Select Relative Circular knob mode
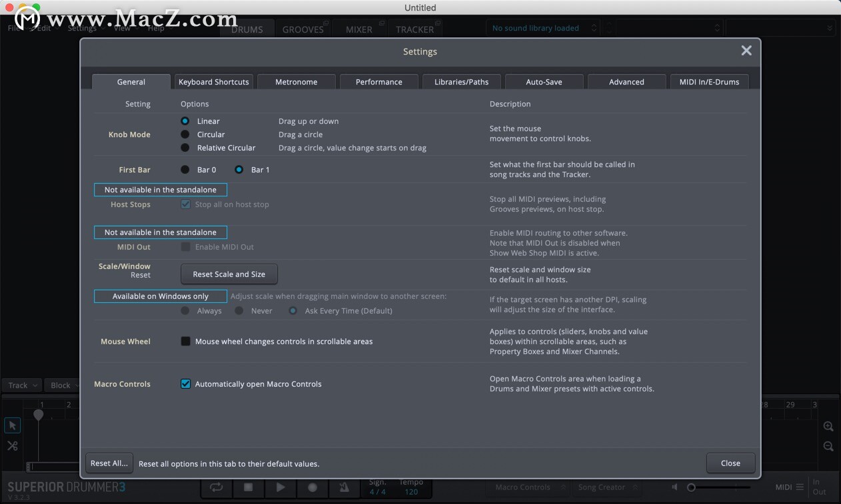This screenshot has height=504, width=841. pyautogui.click(x=185, y=148)
